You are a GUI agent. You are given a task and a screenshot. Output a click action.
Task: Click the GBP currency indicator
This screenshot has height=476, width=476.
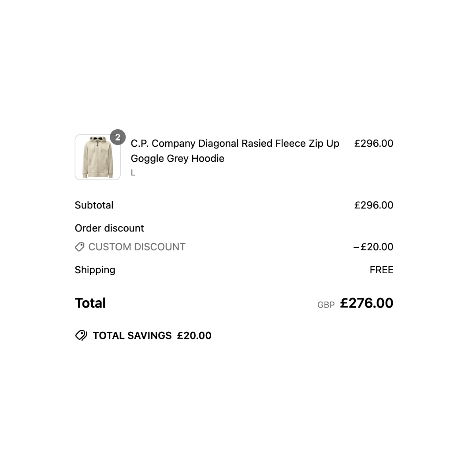point(326,305)
